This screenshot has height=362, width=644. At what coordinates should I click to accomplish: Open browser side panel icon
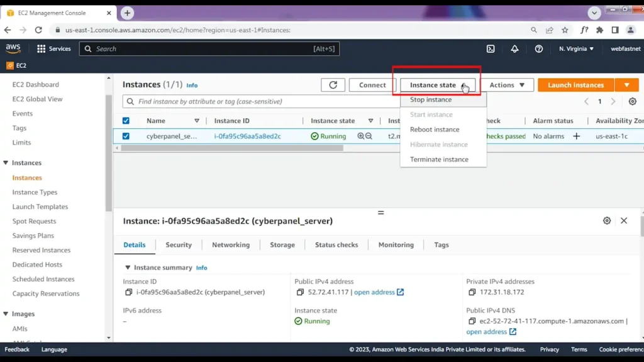615,30
